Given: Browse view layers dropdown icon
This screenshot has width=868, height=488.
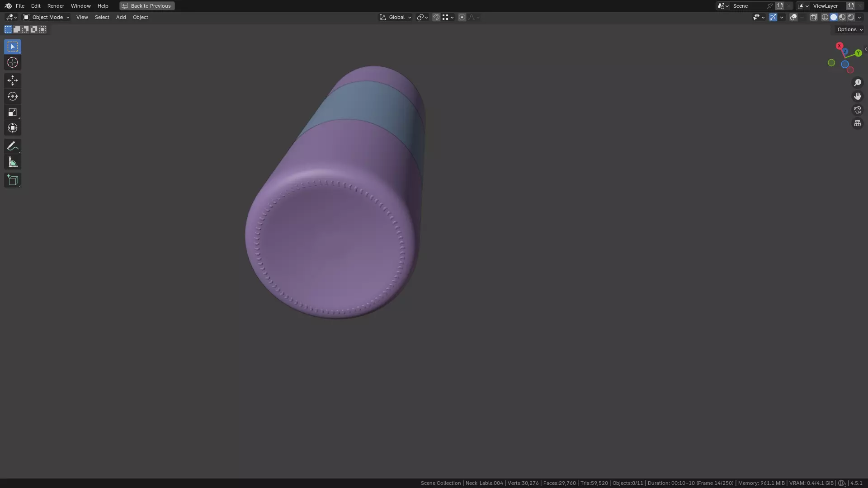Looking at the screenshot, I should tap(803, 6).
